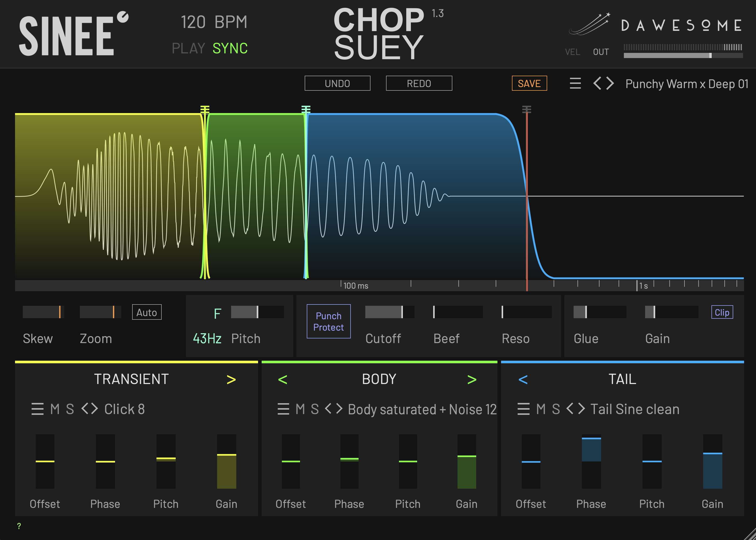756x540 pixels.
Task: Toggle the Clip limiter
Action: click(722, 312)
